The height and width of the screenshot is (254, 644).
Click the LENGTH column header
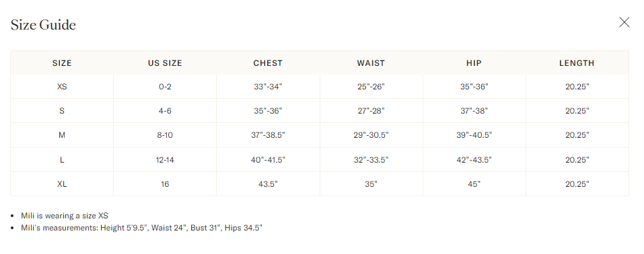tap(577, 63)
